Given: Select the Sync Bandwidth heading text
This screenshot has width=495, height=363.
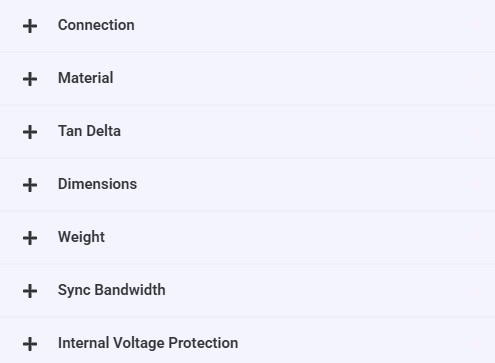Looking at the screenshot, I should click(x=112, y=290).
